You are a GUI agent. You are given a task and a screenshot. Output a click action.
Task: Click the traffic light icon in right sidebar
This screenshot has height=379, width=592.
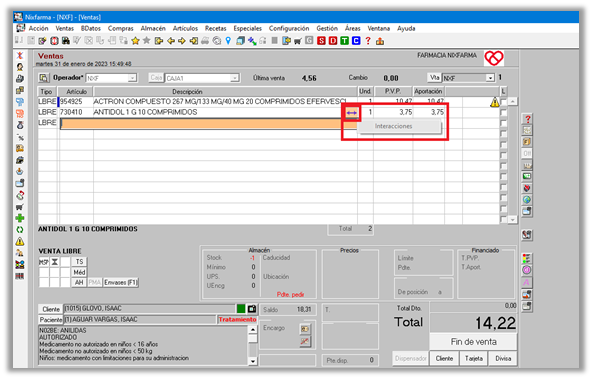[527, 259]
